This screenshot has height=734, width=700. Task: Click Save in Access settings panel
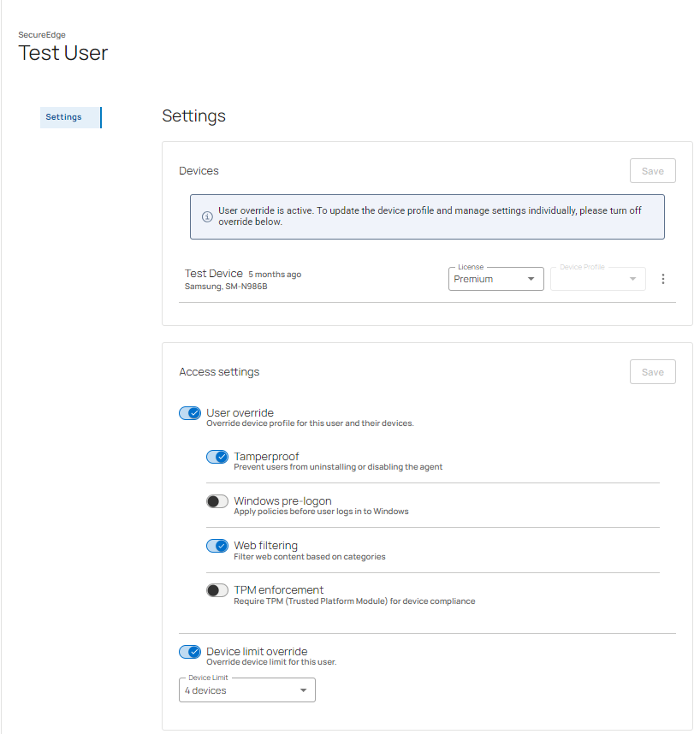point(652,372)
